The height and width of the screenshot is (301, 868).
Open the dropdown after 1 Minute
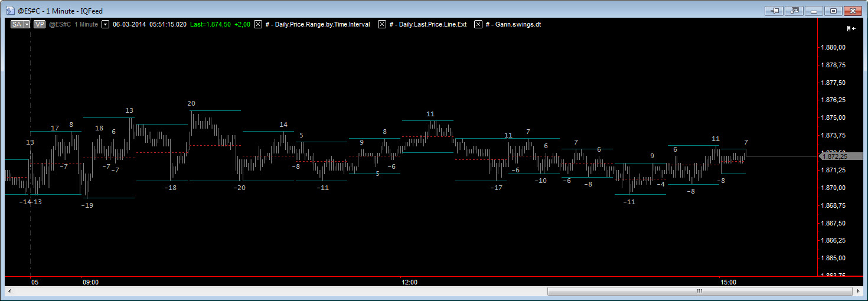tap(105, 24)
